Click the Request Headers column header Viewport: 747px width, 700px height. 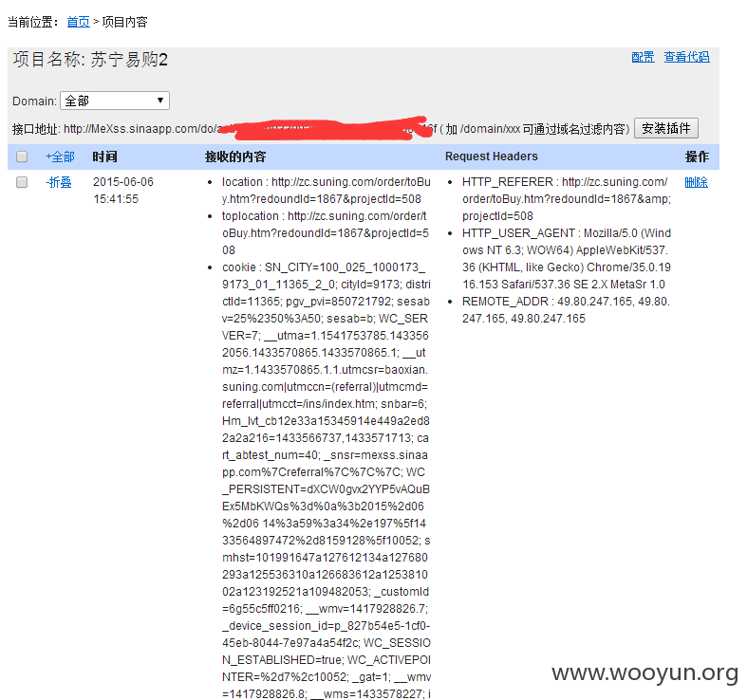point(491,157)
